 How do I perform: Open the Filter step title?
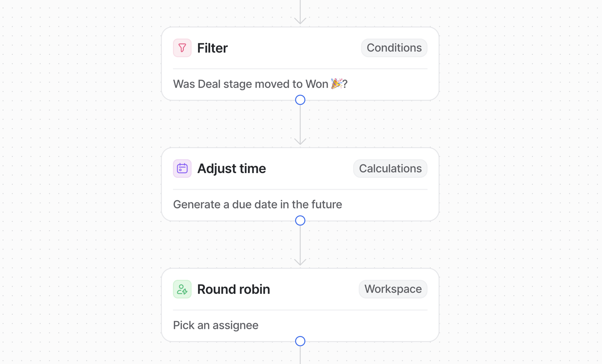pyautogui.click(x=212, y=48)
